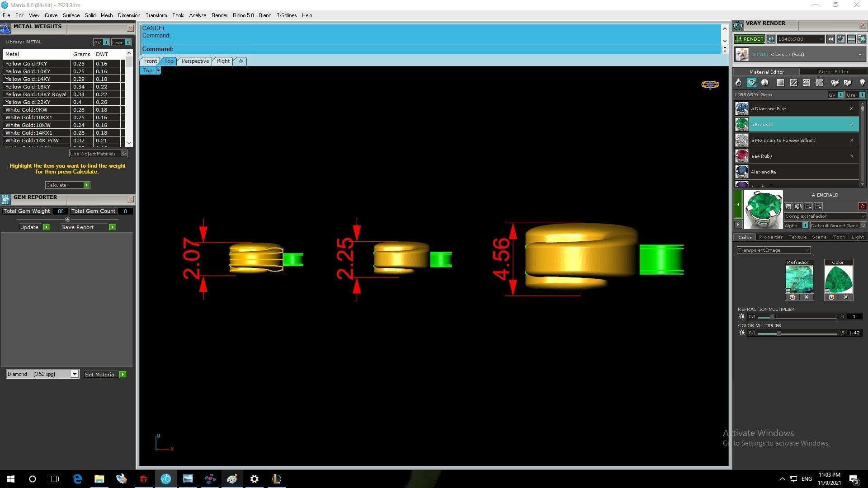The height and width of the screenshot is (488, 868).
Task: Open the light bulb lighting icon
Action: tap(862, 83)
